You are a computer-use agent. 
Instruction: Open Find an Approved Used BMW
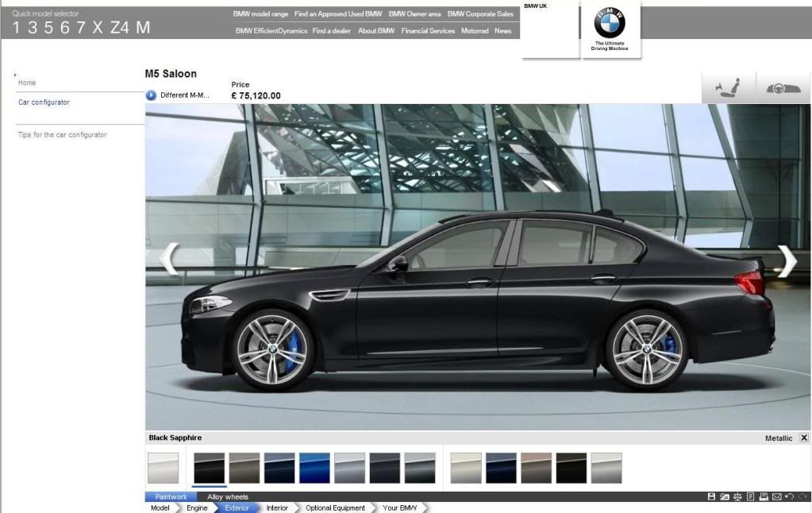point(338,14)
